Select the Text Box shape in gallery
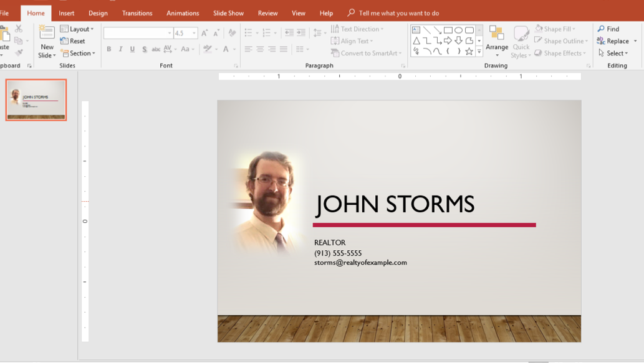This screenshot has height=363, width=644. (x=416, y=30)
